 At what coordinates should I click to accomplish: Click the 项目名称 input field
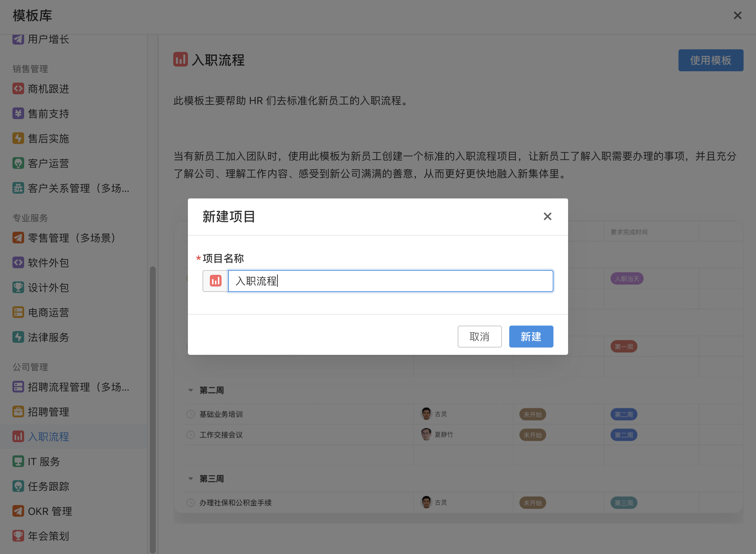390,281
